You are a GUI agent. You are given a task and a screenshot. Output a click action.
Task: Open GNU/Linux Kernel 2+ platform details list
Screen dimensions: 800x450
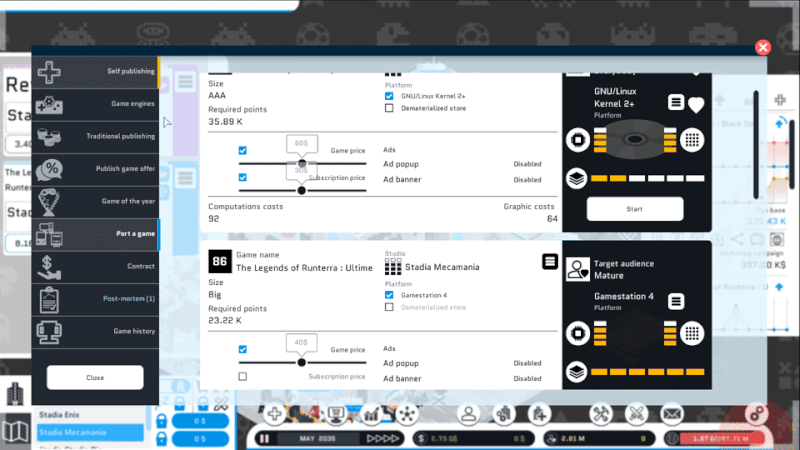676,103
